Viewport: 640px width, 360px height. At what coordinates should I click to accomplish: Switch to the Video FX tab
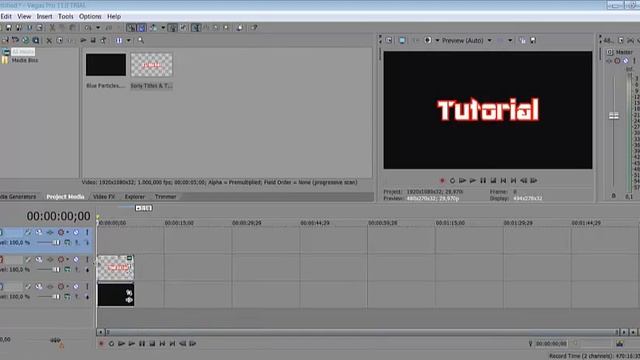pyautogui.click(x=104, y=197)
